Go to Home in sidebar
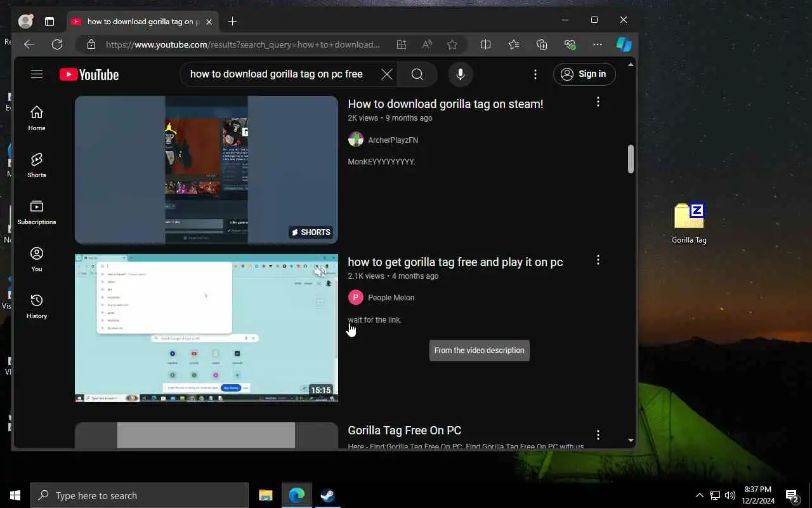 (37, 118)
